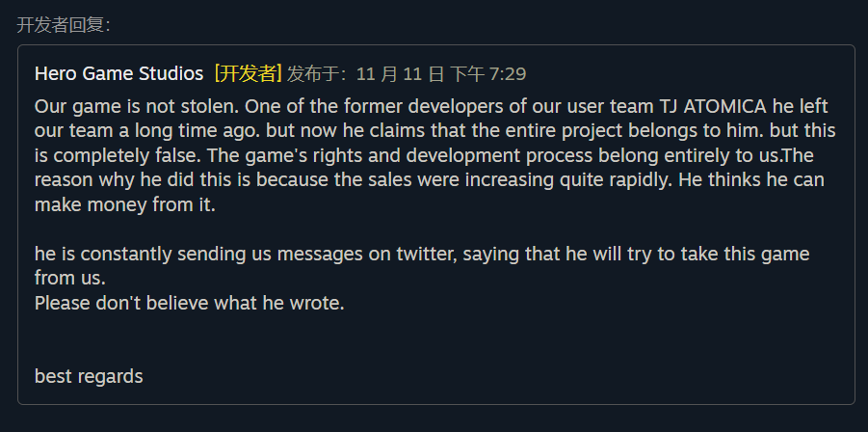Click the short line "from us."
The height and width of the screenshot is (432, 868).
(x=69, y=279)
